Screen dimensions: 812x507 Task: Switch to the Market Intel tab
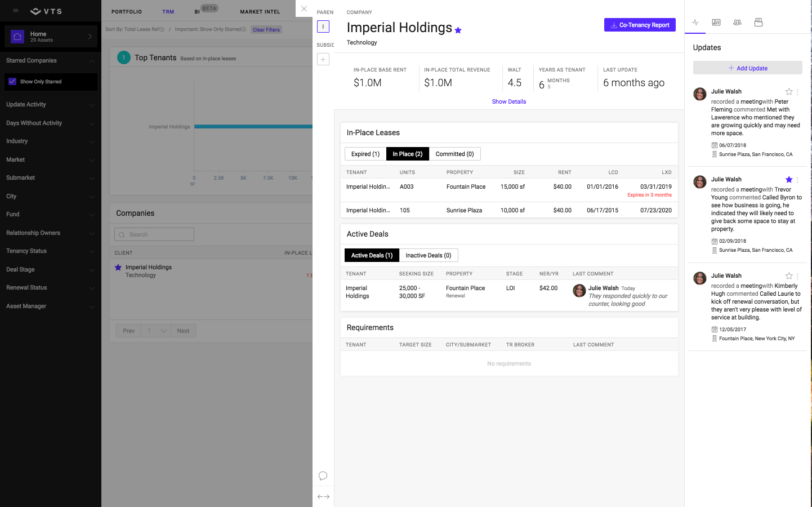pos(260,12)
